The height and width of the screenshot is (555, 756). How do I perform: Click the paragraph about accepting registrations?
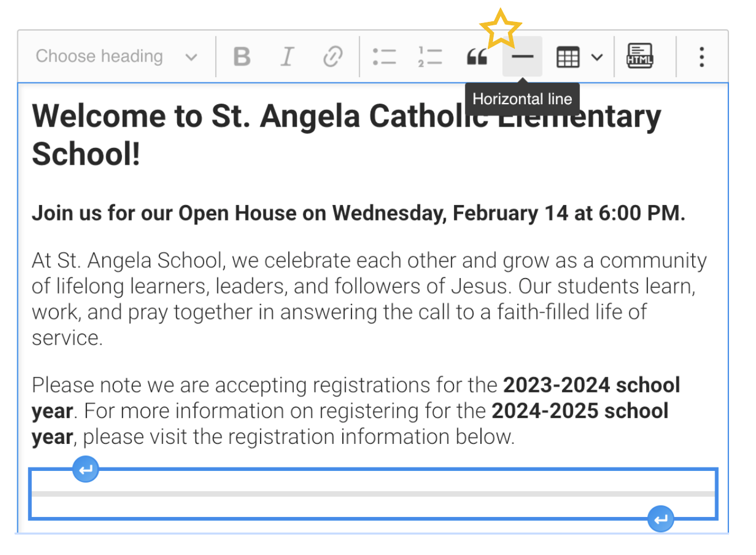click(356, 411)
